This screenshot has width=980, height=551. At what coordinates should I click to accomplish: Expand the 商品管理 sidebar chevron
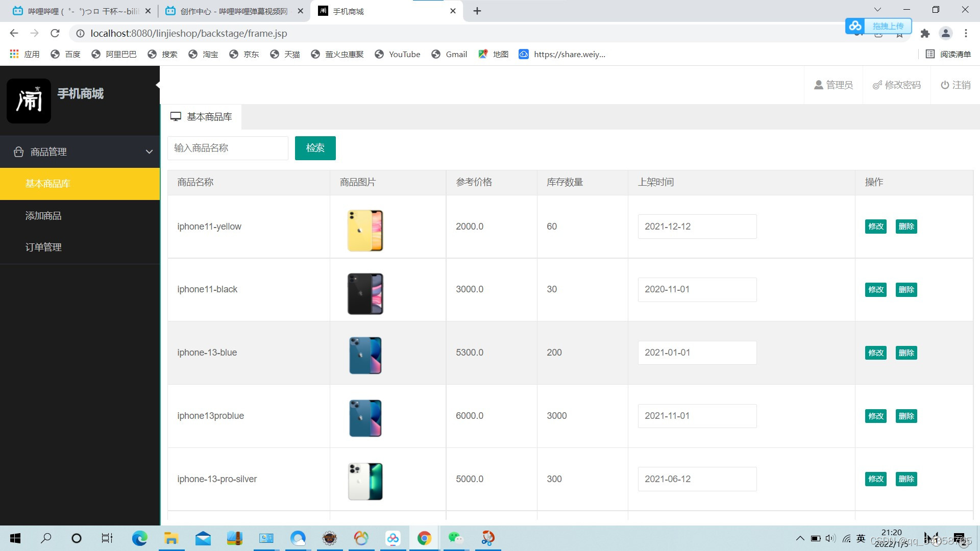(x=149, y=152)
